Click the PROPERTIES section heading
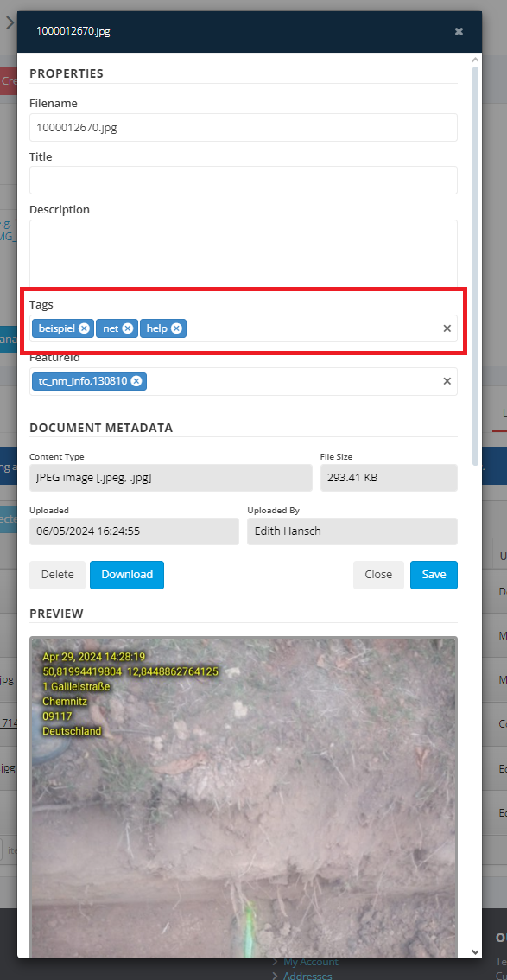 coord(67,73)
